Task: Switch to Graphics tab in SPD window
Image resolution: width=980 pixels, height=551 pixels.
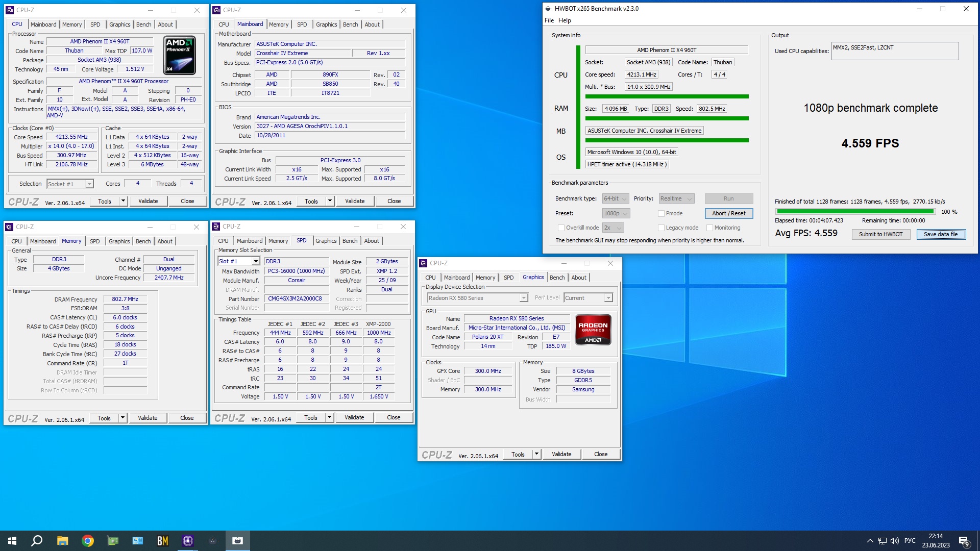Action: click(326, 241)
